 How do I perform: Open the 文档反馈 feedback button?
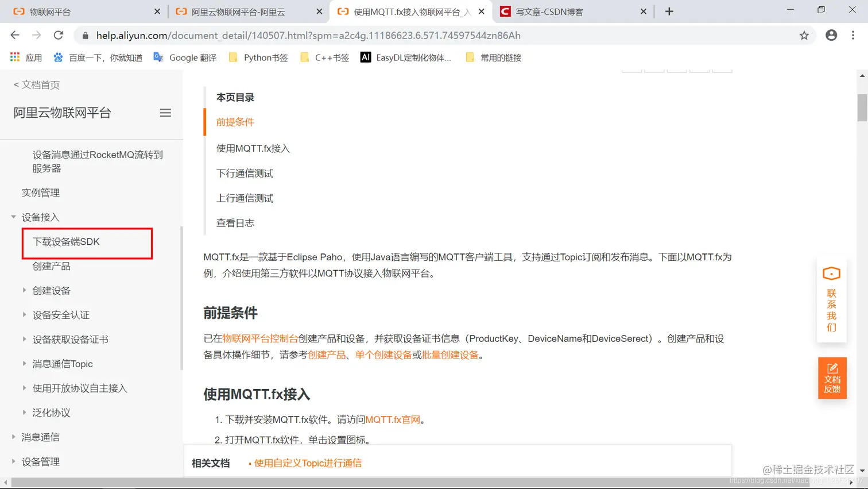pos(832,378)
